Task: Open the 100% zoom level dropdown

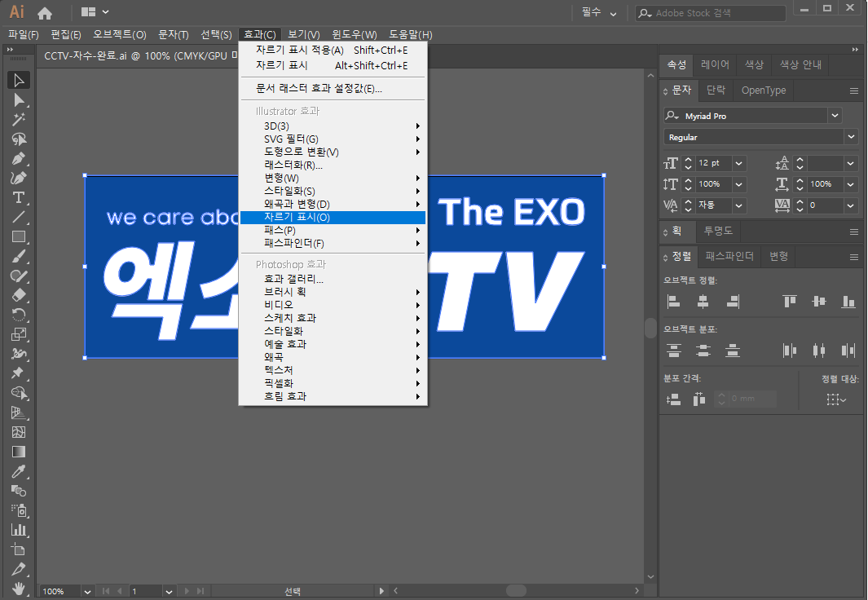Action: (87, 591)
